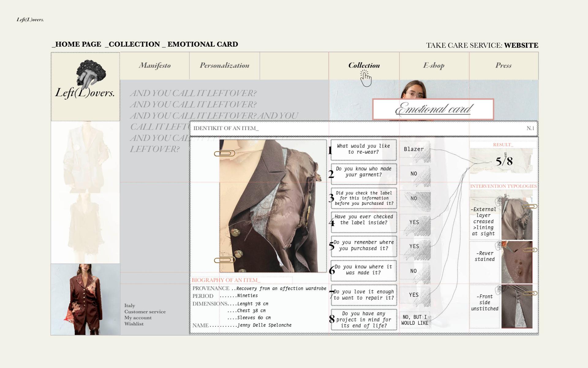Screen dimensions: 588x368
Task: Open the Manifesto tab
Action: pyautogui.click(x=155, y=65)
